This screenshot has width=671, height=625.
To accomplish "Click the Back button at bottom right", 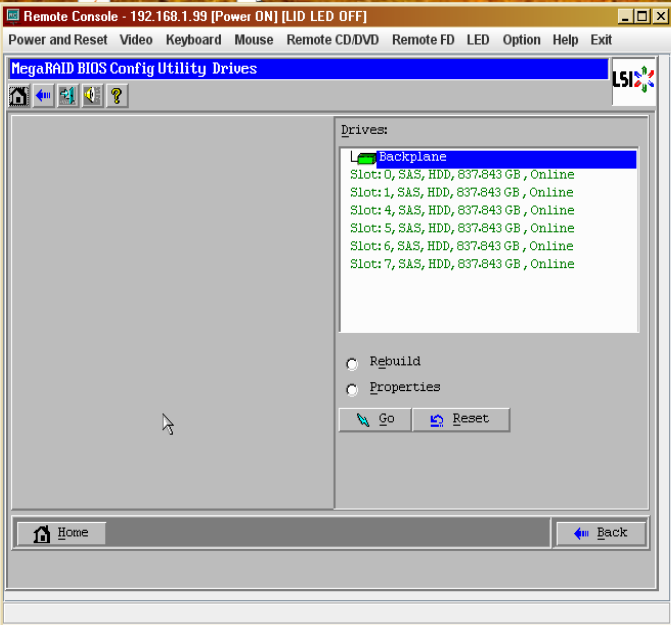I will (x=601, y=533).
